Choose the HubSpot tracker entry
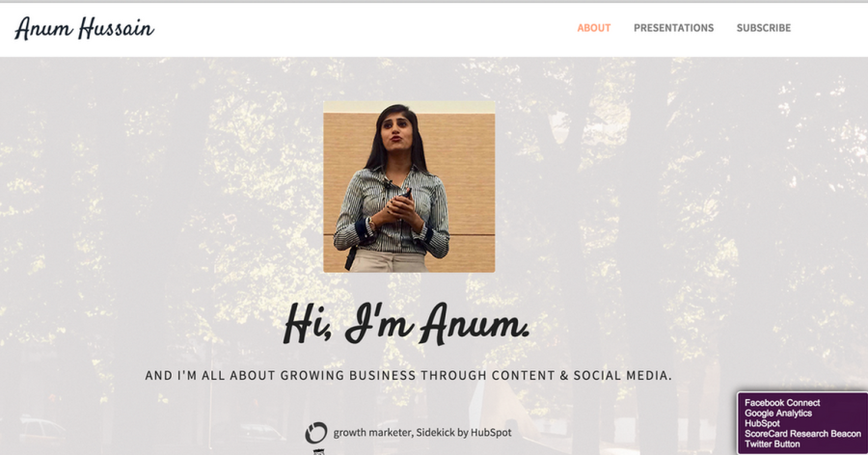The height and width of the screenshot is (455, 868). pos(762,423)
